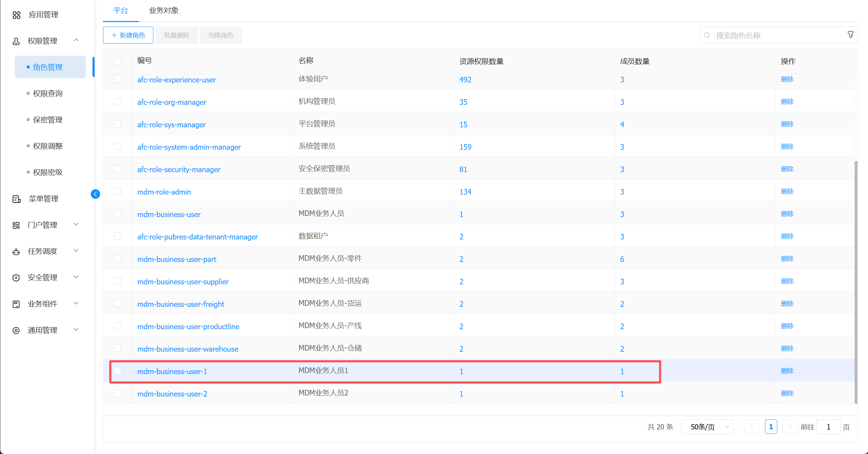The image size is (868, 454).
Task: Check the mdm-business-user-1 row checkbox
Action: pyautogui.click(x=118, y=371)
